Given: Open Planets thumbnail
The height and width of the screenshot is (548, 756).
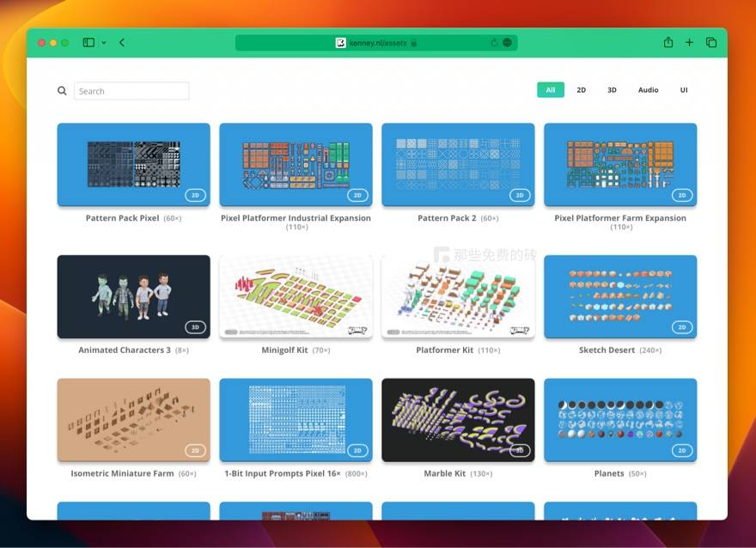Looking at the screenshot, I should tap(620, 420).
